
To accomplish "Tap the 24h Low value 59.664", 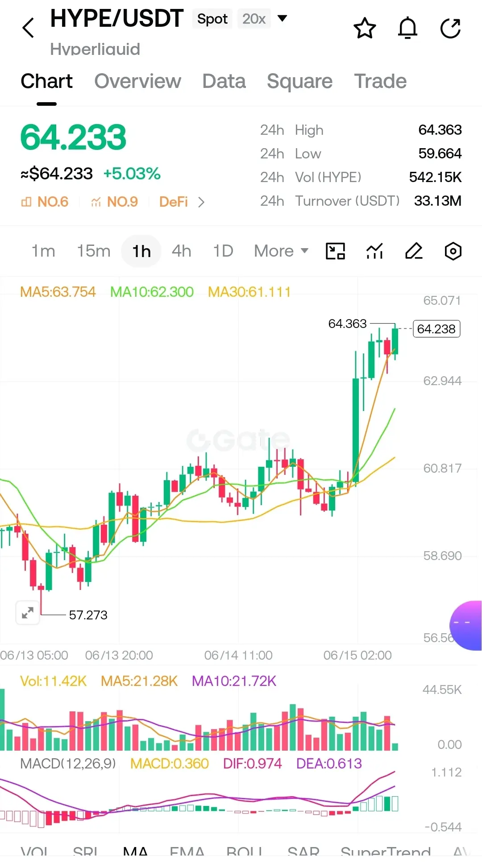I will [x=440, y=154].
